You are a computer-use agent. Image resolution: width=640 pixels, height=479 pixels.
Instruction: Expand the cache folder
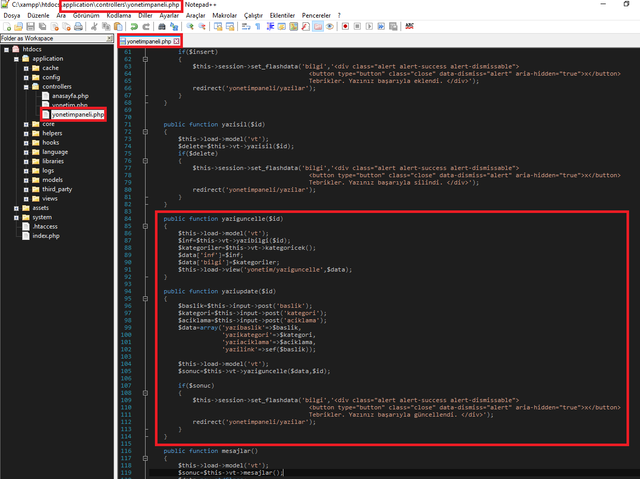pos(26,68)
